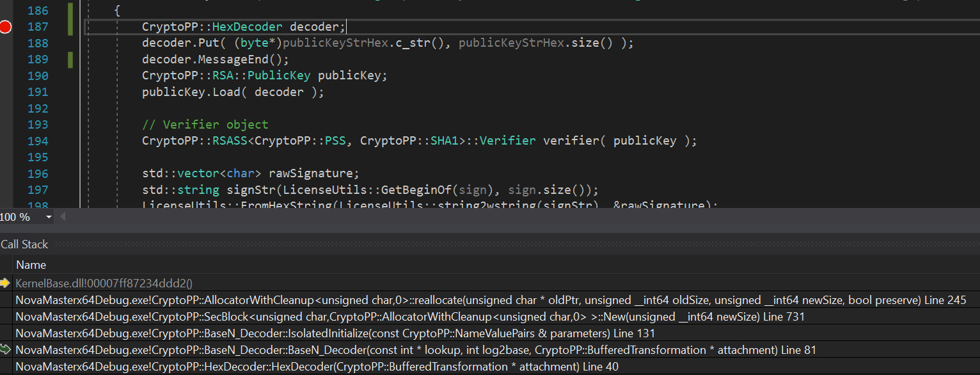980x375 pixels.
Task: Click line number 188 in the margin
Action: click(38, 44)
